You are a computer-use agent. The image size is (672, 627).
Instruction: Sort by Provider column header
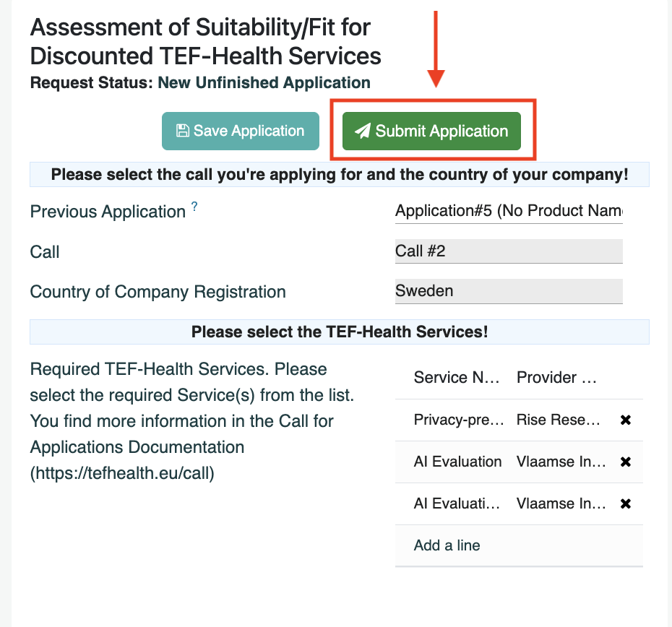tap(556, 378)
